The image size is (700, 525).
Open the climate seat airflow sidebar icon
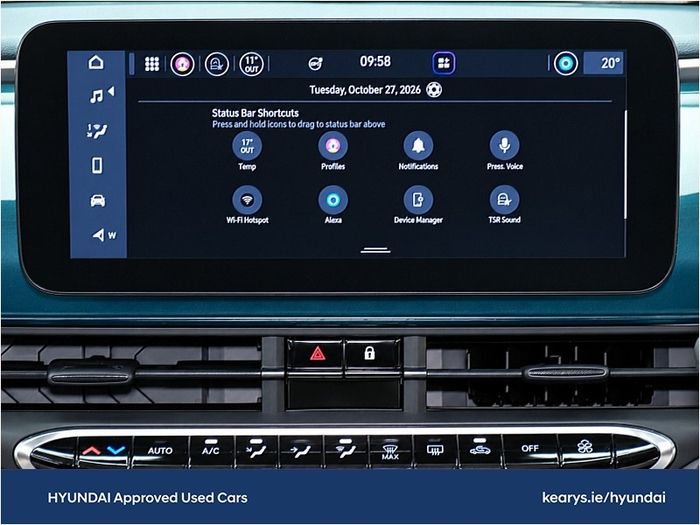(x=97, y=131)
